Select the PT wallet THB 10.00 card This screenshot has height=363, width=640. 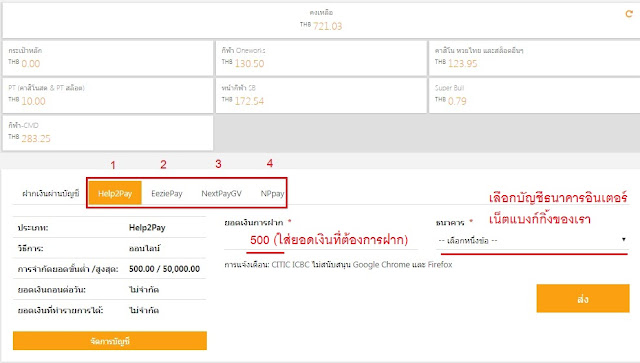(108, 96)
